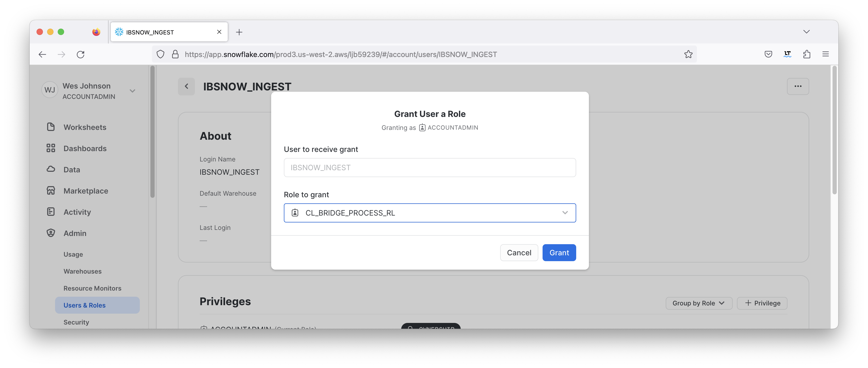Open a new browser tab

239,32
